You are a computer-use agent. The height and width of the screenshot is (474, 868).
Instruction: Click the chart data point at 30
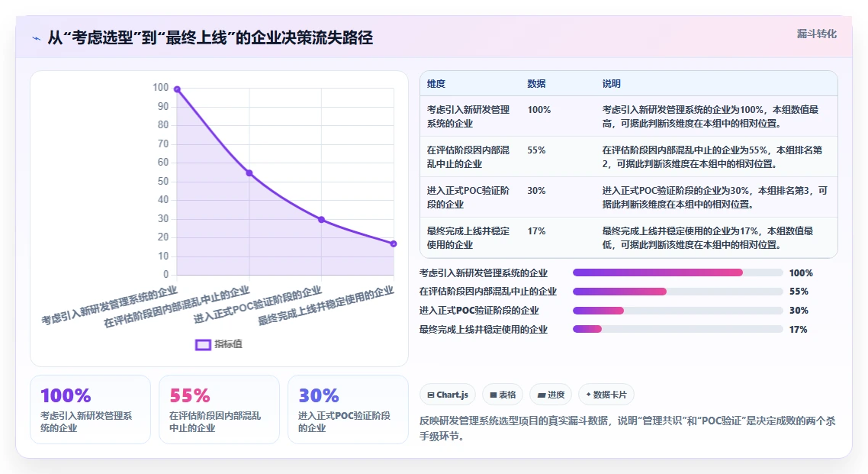pos(322,220)
